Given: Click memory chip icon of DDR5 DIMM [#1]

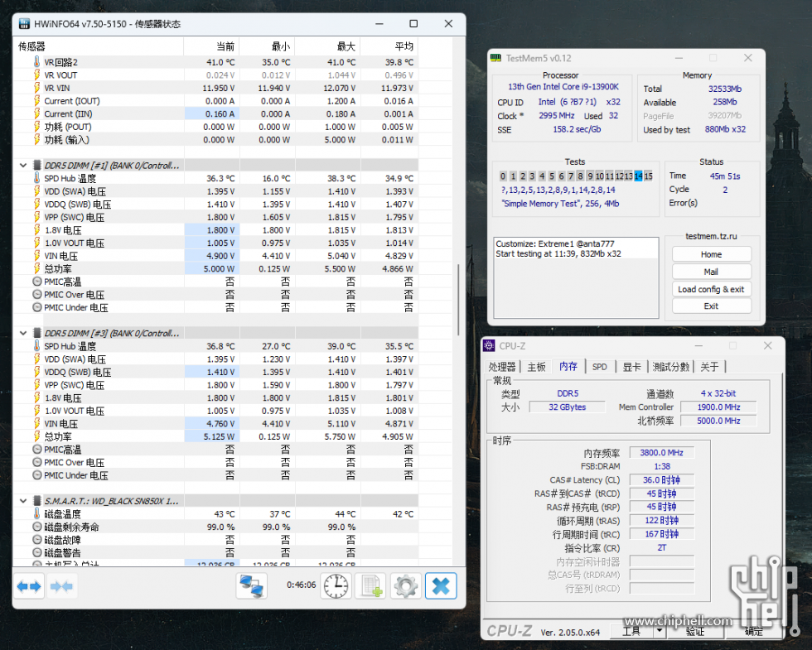Looking at the screenshot, I should [x=36, y=165].
